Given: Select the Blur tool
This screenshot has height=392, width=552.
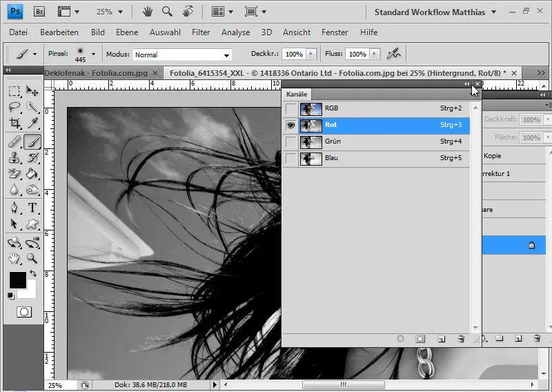Looking at the screenshot, I should tap(14, 190).
